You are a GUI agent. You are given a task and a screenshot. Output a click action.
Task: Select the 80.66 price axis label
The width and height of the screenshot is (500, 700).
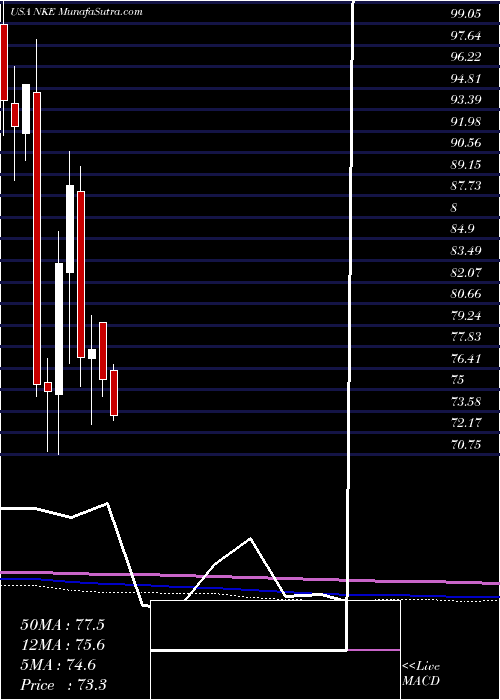[x=466, y=293]
